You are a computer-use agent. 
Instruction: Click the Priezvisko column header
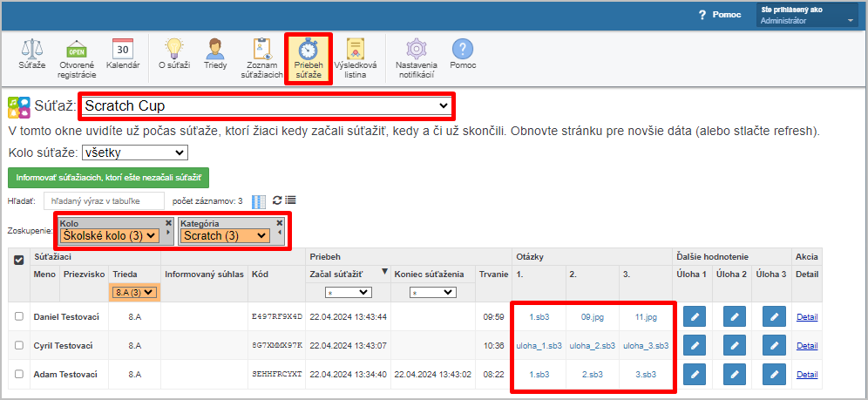click(83, 274)
